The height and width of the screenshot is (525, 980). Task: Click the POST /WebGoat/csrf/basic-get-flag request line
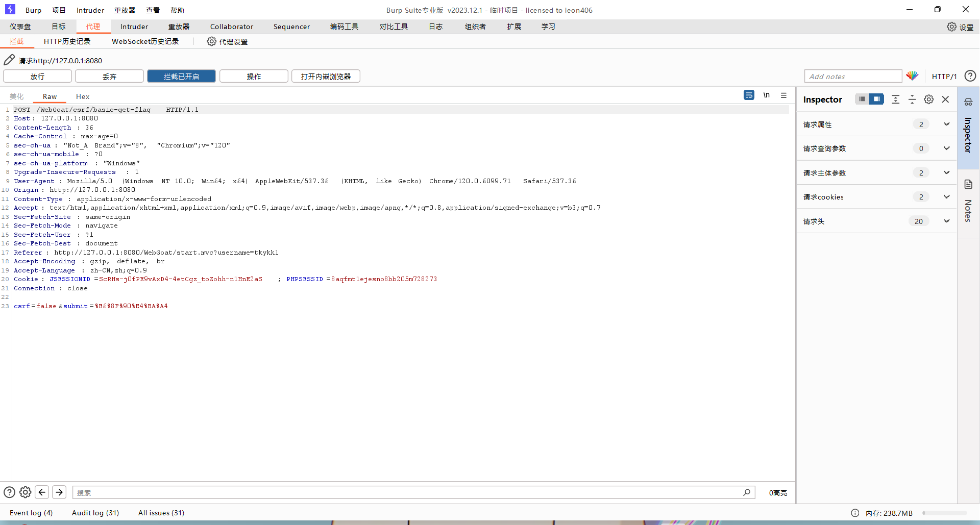coord(106,110)
